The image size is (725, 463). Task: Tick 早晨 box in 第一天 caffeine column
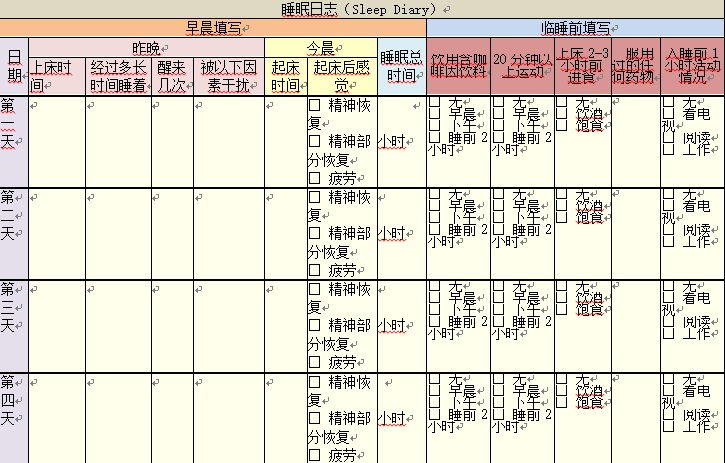(x=434, y=113)
